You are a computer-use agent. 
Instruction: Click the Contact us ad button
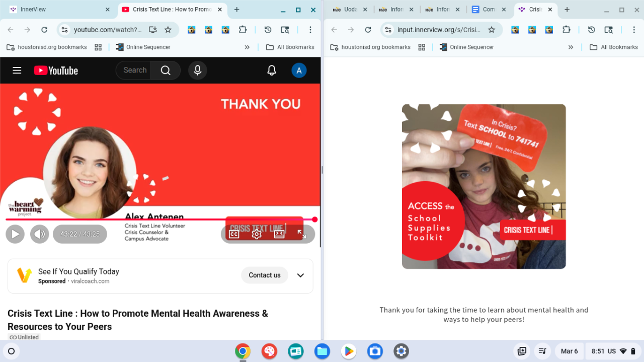click(x=265, y=275)
